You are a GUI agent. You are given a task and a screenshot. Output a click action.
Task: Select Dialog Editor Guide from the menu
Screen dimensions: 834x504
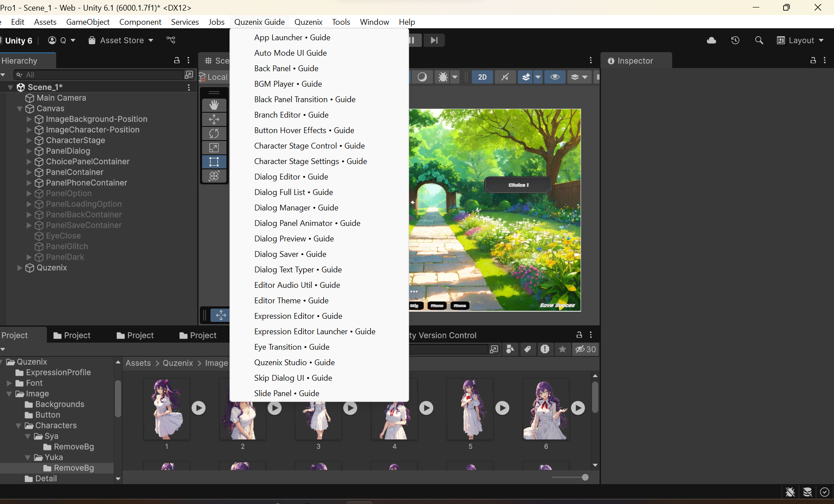(291, 176)
